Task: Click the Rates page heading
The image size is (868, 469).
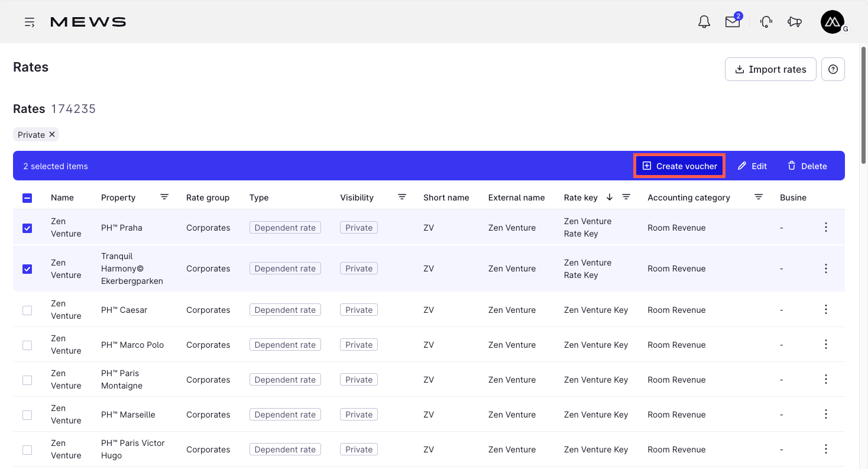Action: (x=31, y=67)
